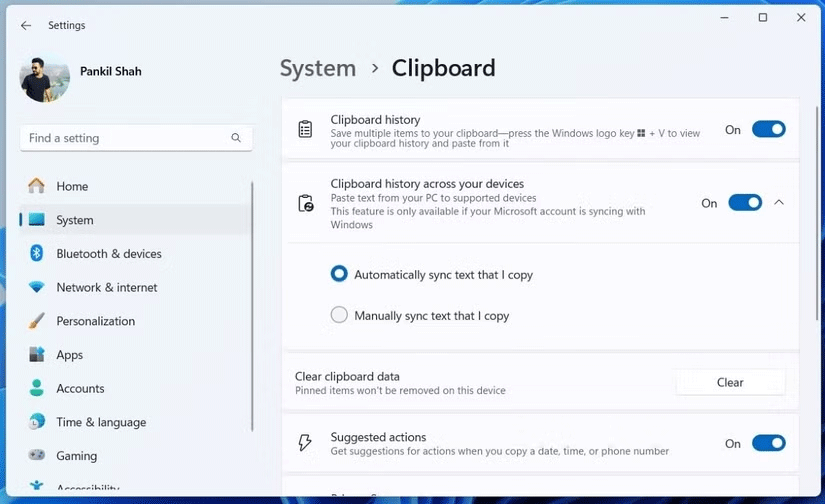Click the Apps icon in sidebar
Image resolution: width=825 pixels, height=504 pixels.
[x=36, y=354]
